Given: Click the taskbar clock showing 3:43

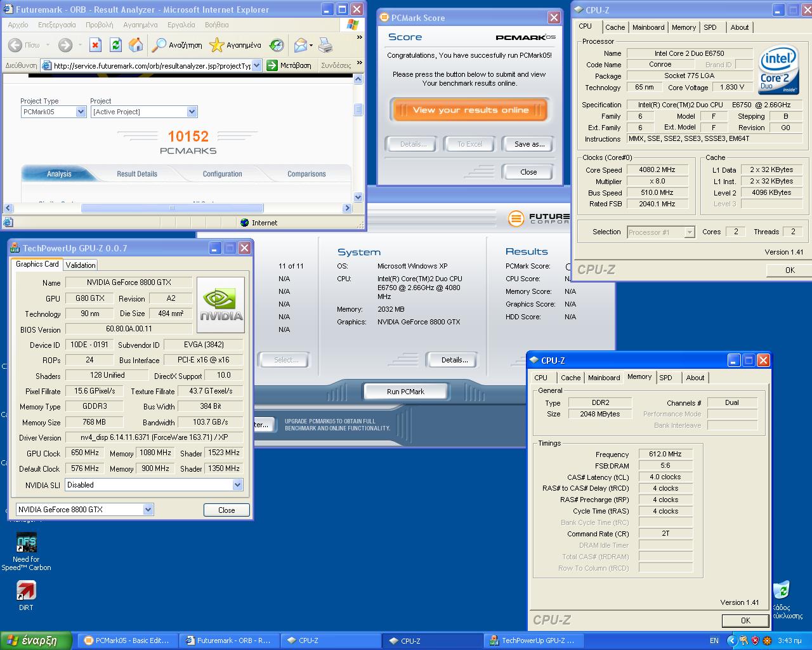Looking at the screenshot, I should [789, 640].
